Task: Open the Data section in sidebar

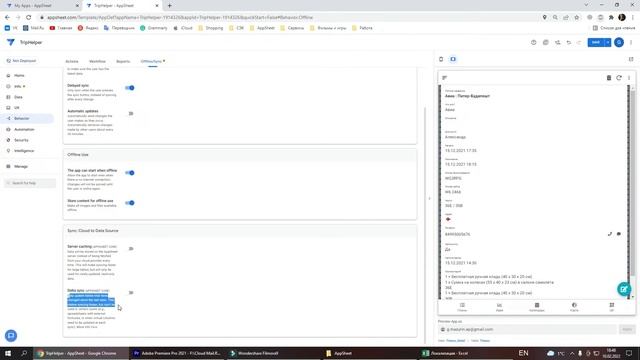Action: [x=18, y=97]
